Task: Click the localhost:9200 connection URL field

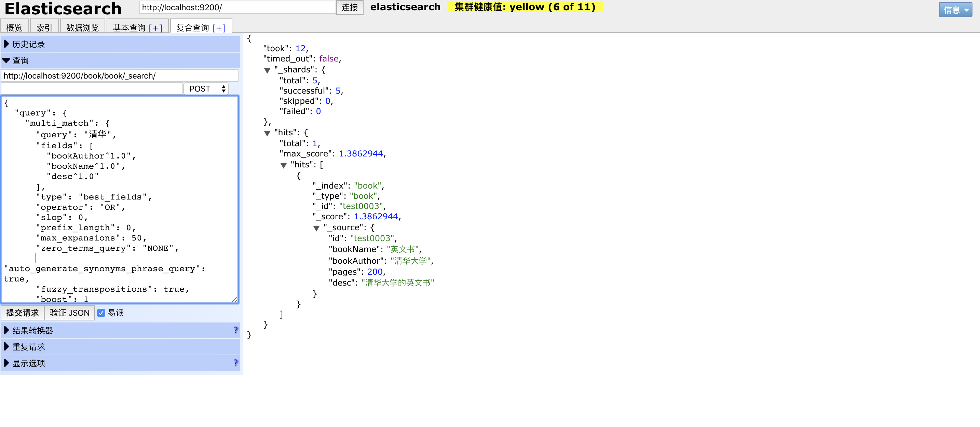Action: (237, 7)
